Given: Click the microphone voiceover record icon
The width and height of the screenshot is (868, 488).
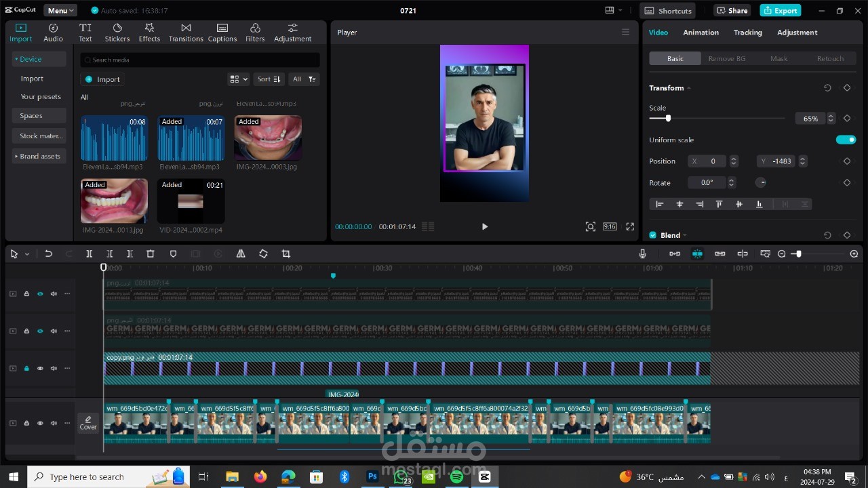Looking at the screenshot, I should pos(642,253).
